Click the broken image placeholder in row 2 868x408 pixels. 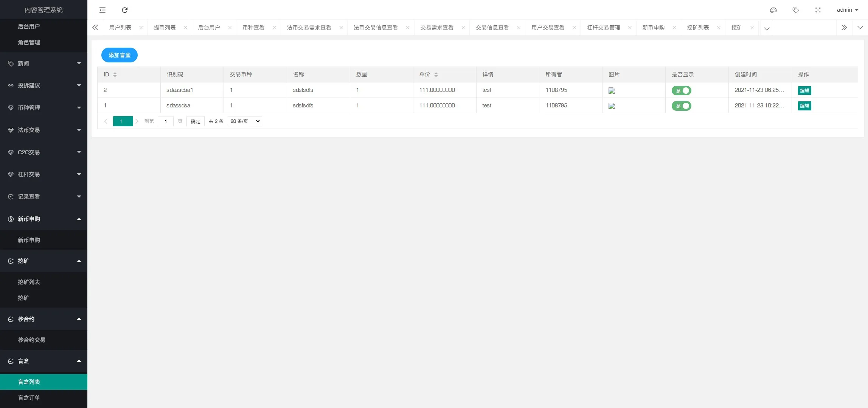[612, 106]
